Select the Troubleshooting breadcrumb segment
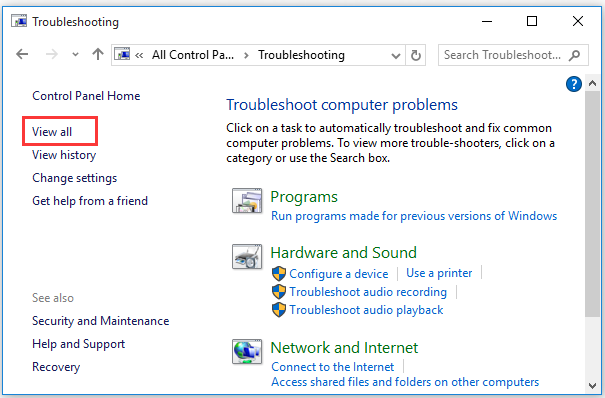The image size is (605, 398). pos(301,55)
